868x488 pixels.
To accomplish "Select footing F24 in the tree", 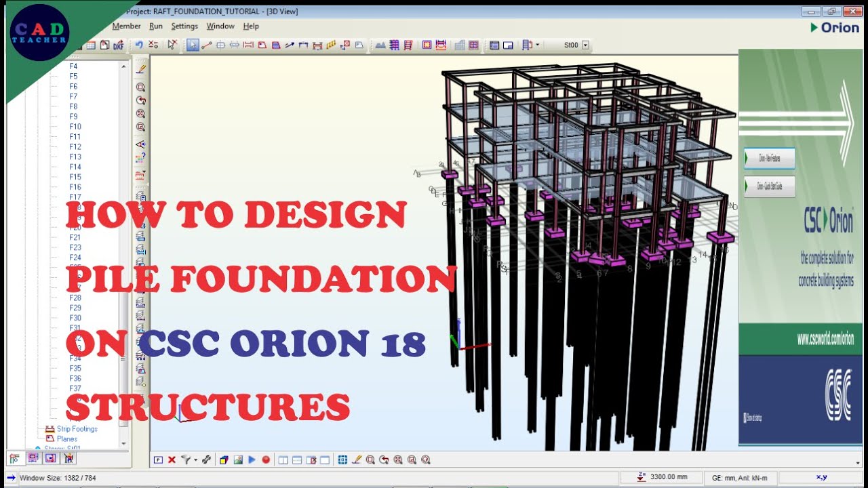I will [75, 258].
